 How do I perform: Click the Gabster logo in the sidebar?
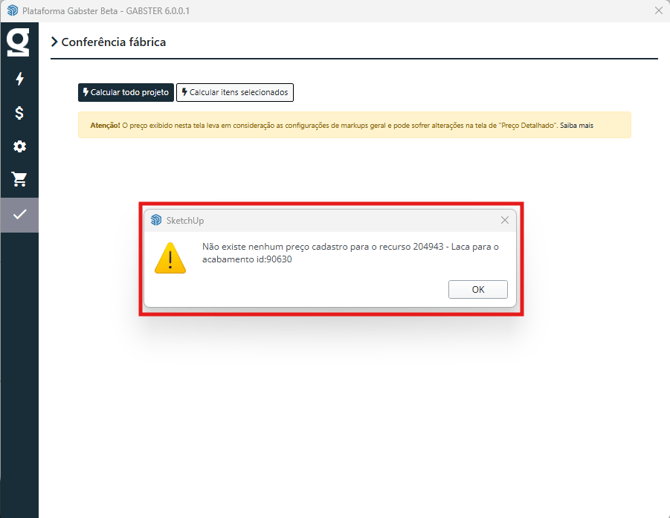(x=18, y=42)
